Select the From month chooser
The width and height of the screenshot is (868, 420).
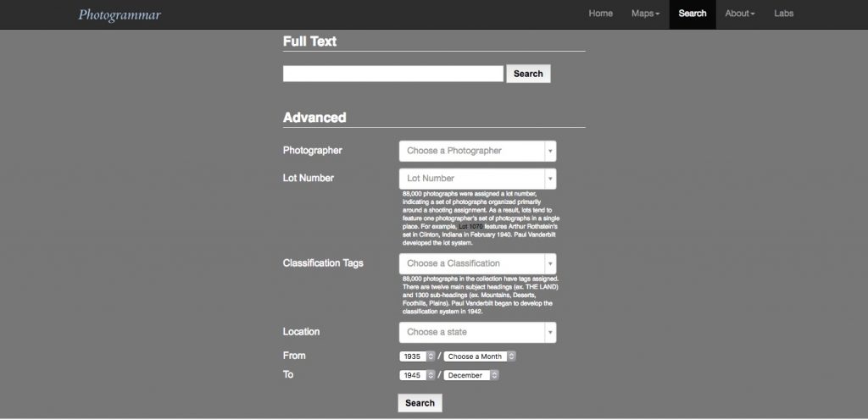click(480, 356)
